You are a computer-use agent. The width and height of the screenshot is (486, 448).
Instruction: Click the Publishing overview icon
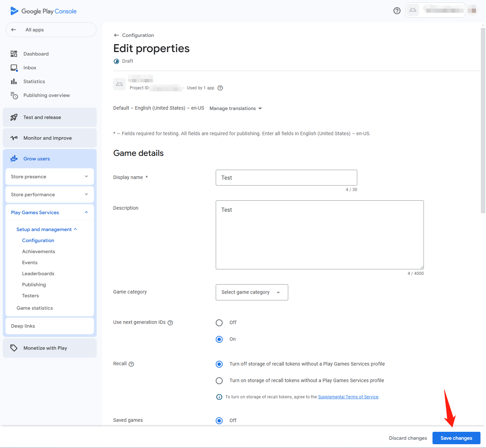(14, 96)
